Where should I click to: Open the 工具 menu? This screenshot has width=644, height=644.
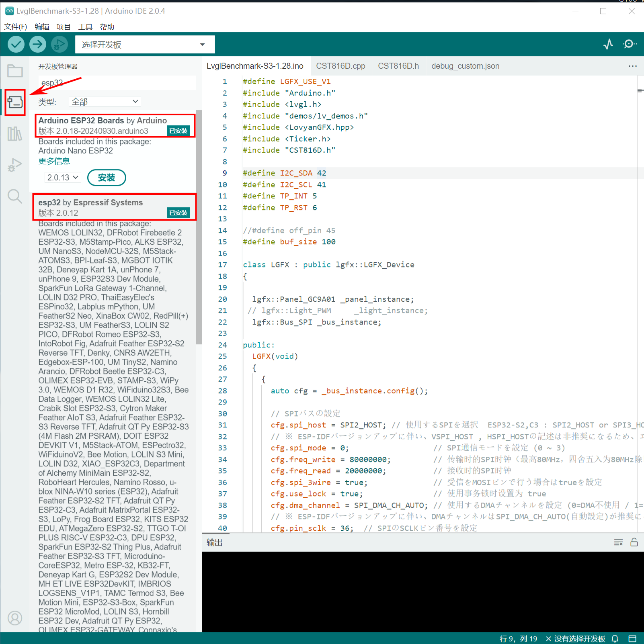[x=85, y=27]
